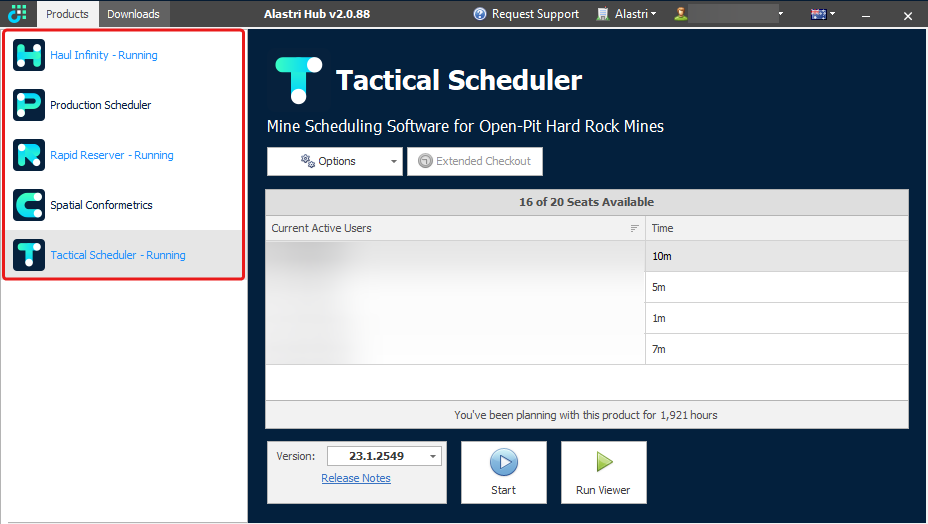Expand the language flag dropdown arrow
Viewport: 928px width, 524px height.
click(832, 13)
